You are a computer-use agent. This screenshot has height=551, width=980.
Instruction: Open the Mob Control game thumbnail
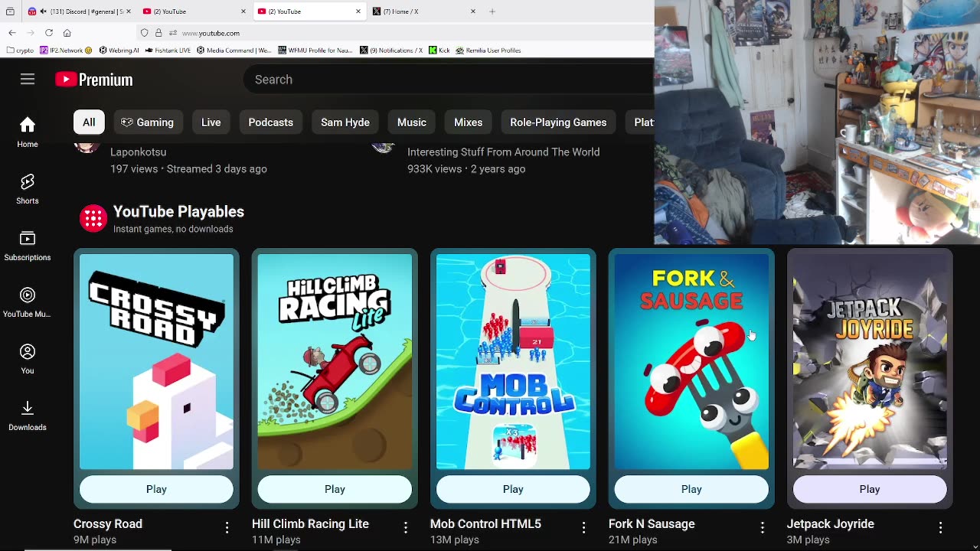(x=513, y=361)
